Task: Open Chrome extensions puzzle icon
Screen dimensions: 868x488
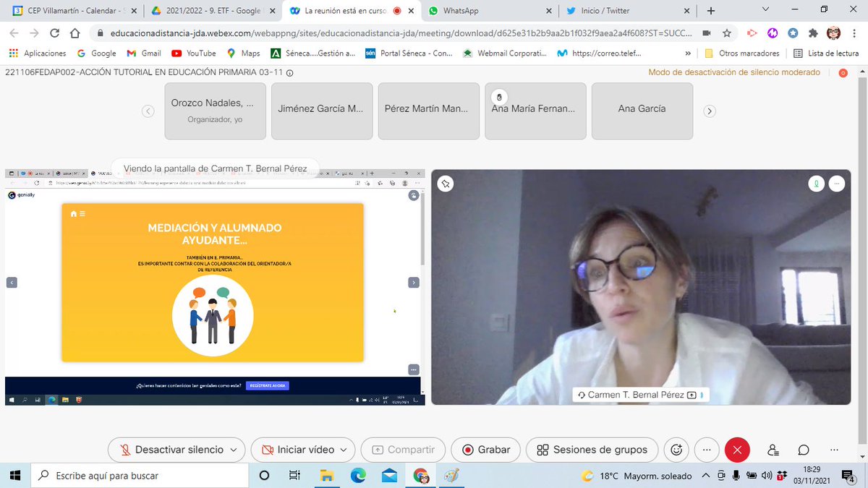Action: (813, 33)
